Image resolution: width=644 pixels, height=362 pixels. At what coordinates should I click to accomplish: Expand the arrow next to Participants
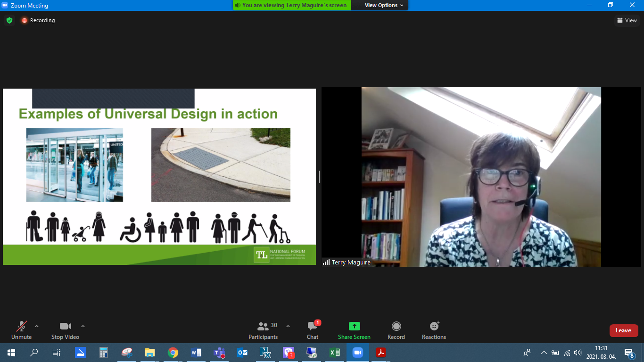(x=288, y=326)
